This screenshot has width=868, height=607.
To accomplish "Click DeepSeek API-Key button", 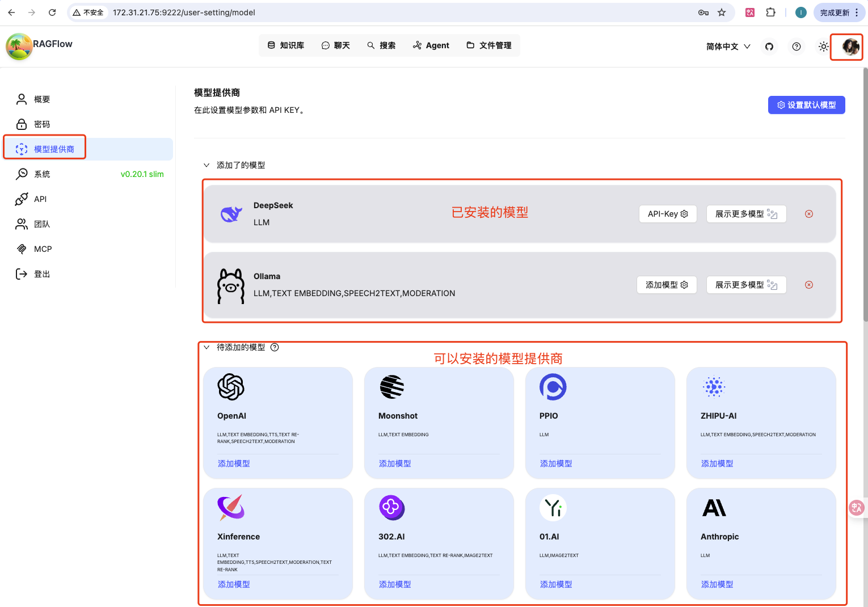I will point(668,214).
